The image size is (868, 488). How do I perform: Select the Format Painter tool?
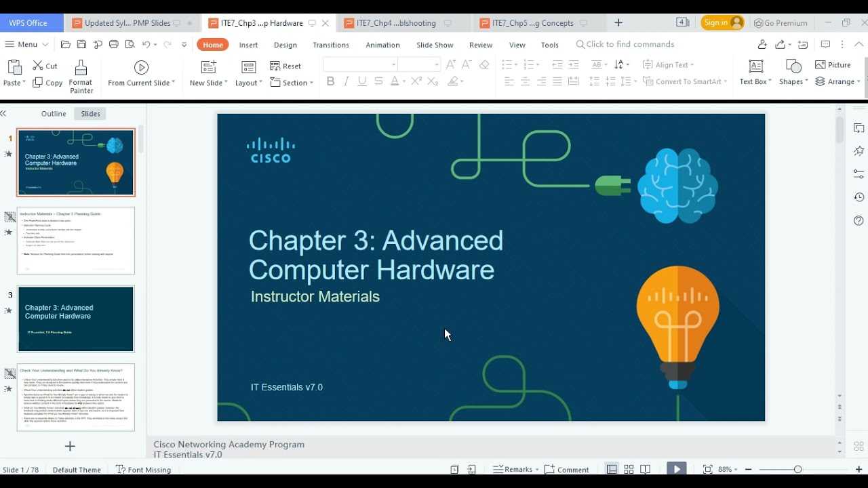click(81, 77)
